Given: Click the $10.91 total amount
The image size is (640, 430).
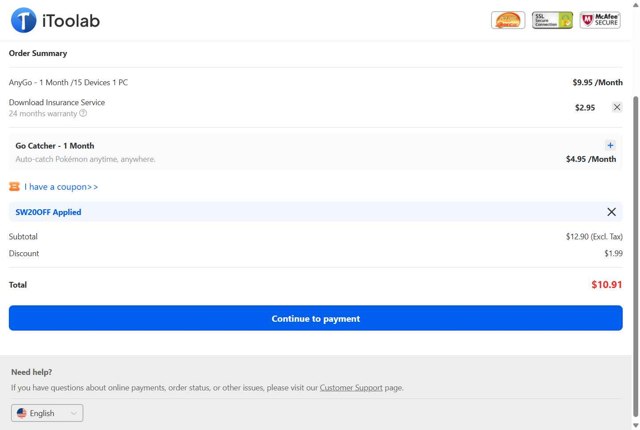Looking at the screenshot, I should (x=607, y=284).
